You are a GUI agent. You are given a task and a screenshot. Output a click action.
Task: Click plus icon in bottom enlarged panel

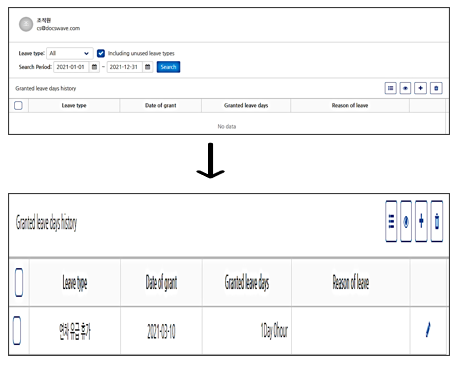[x=421, y=221]
